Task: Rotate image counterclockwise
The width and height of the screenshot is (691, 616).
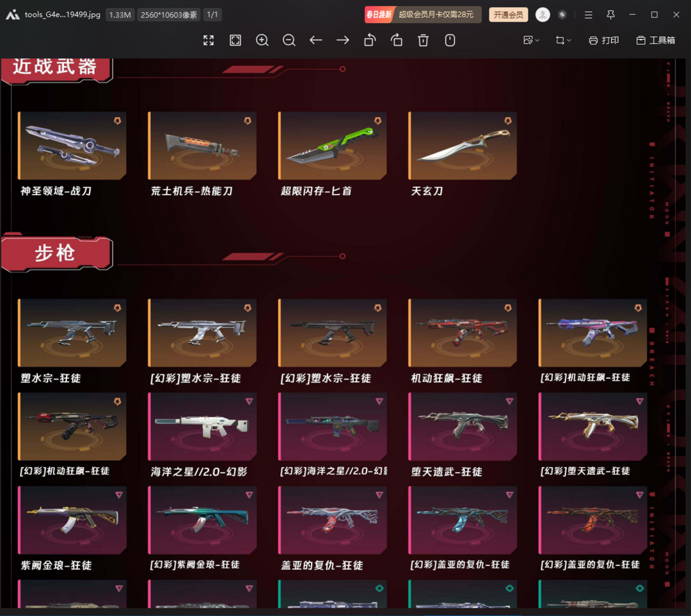Action: click(x=370, y=40)
